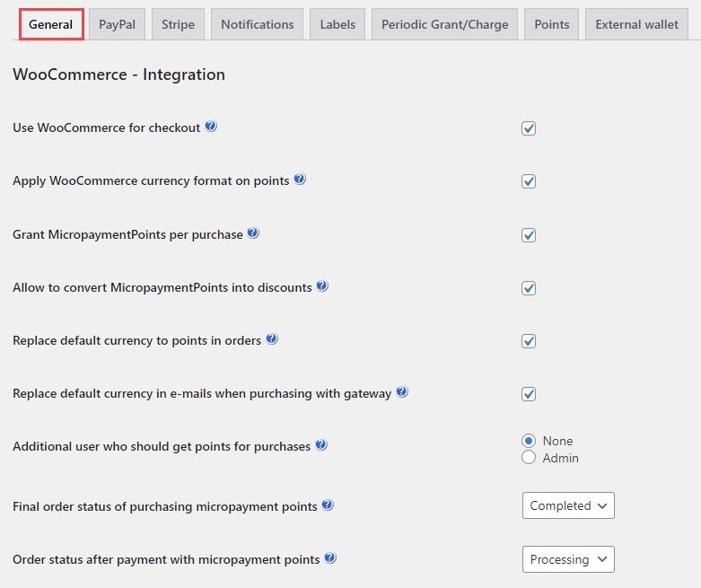Image resolution: width=701 pixels, height=588 pixels.
Task: Click help icon for Use WooCommerce for checkout
Action: tap(211, 126)
